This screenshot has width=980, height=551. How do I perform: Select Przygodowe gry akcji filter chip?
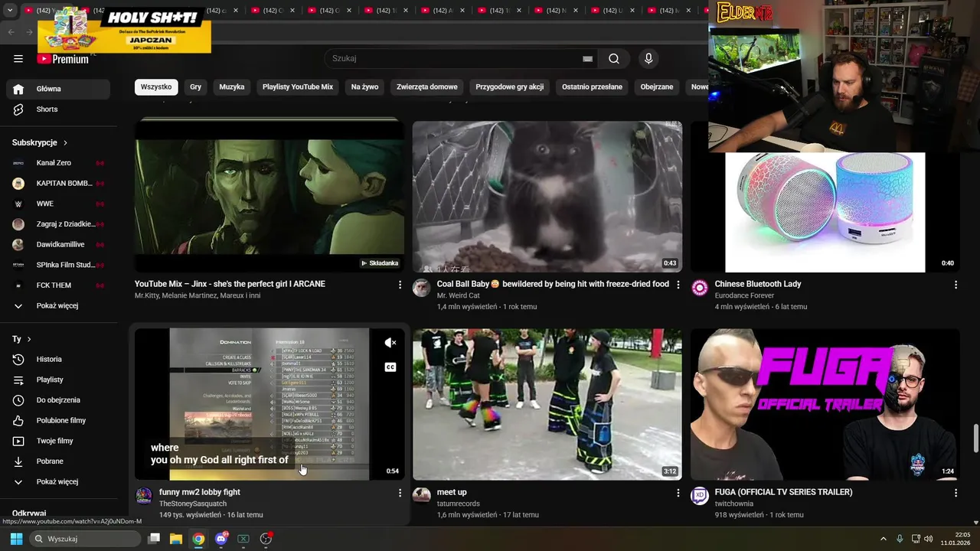click(x=510, y=87)
